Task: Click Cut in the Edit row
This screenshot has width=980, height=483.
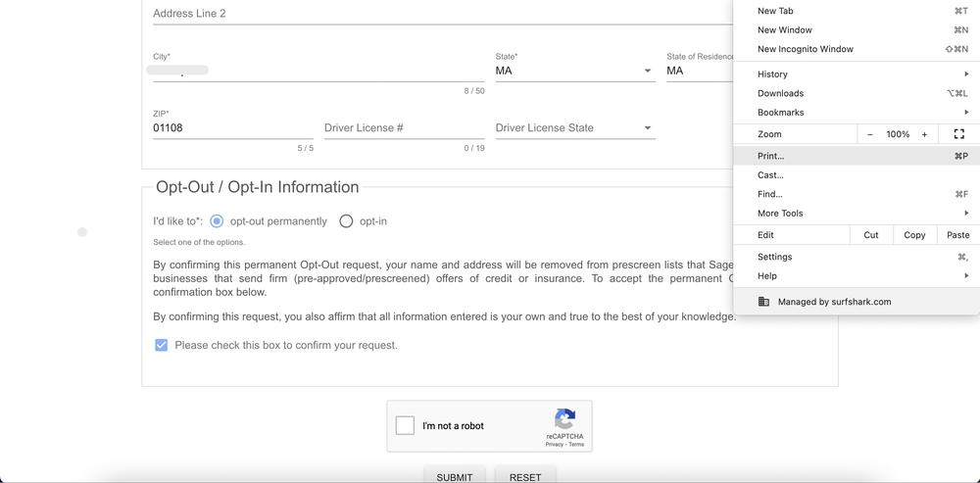Action: click(x=871, y=235)
